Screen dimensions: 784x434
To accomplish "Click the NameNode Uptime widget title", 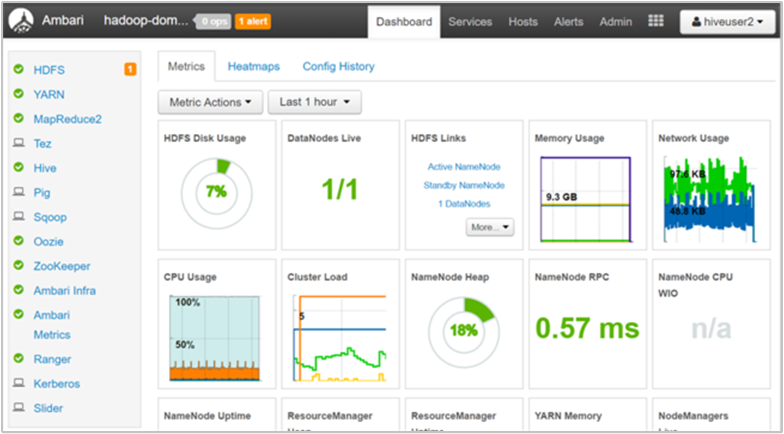I will [208, 416].
